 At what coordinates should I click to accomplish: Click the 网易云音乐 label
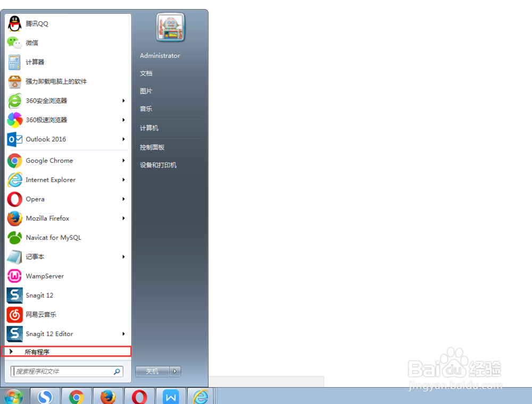[x=41, y=315]
